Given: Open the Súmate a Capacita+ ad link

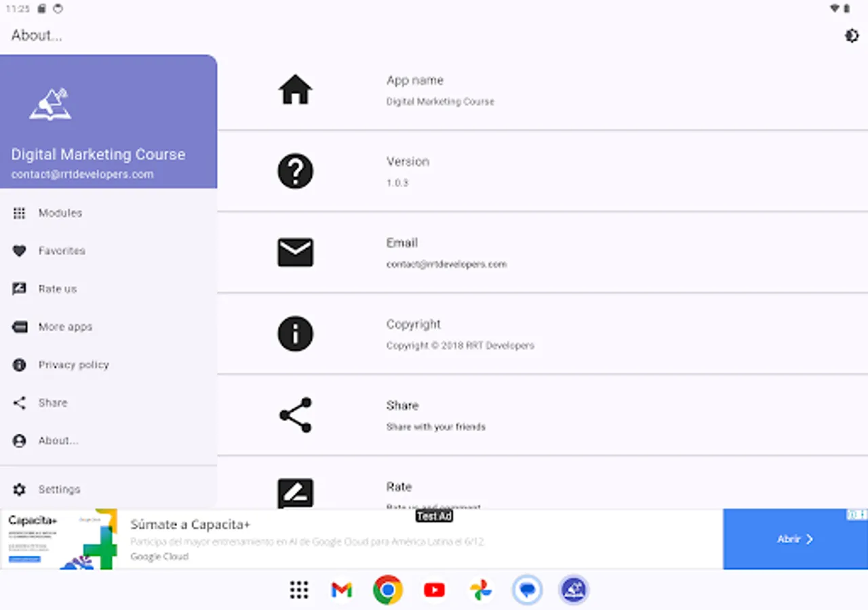Looking at the screenshot, I should pos(190,525).
